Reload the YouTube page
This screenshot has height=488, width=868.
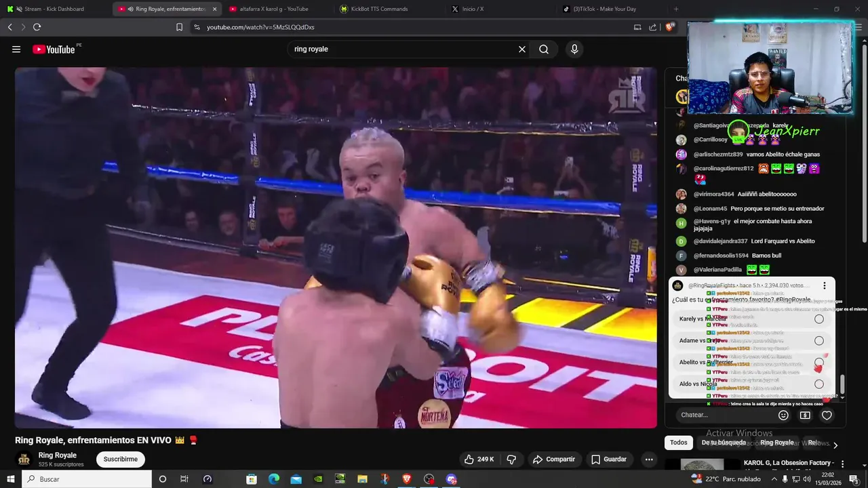(x=37, y=27)
